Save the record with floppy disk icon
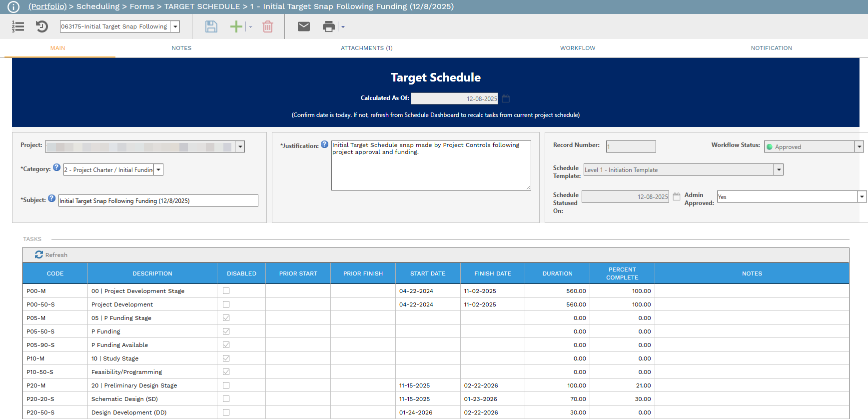The height and width of the screenshot is (419, 868). pyautogui.click(x=211, y=26)
